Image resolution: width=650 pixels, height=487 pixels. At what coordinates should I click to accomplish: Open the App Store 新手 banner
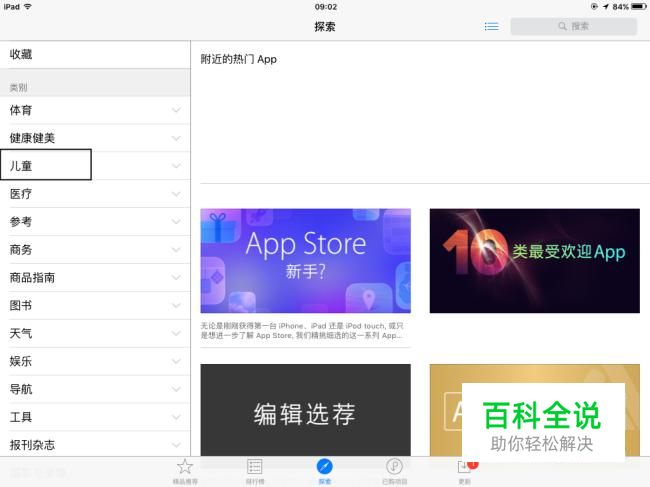point(306,261)
